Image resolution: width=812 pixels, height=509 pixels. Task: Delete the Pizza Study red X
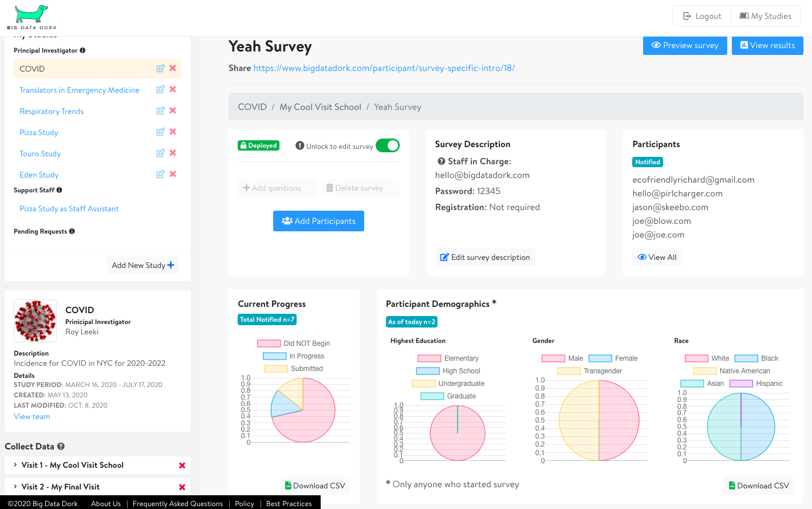173,132
